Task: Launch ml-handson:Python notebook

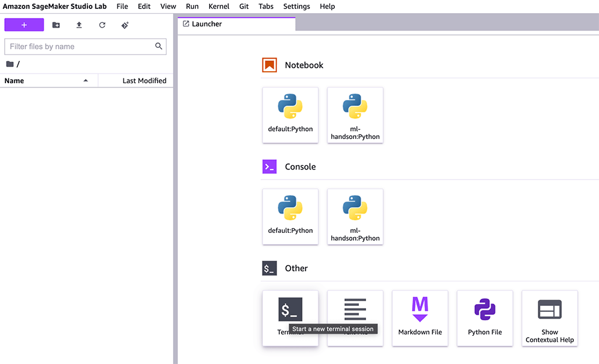Action: 355,115
